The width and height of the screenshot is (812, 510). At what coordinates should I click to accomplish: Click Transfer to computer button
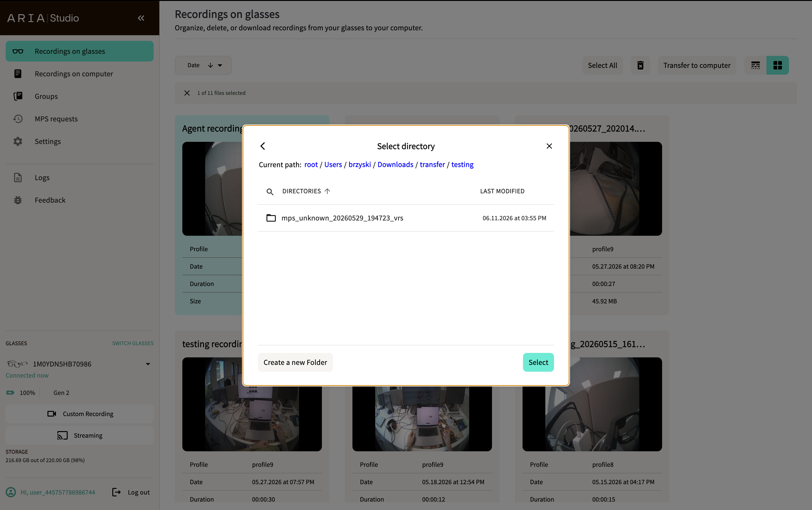tap(697, 65)
